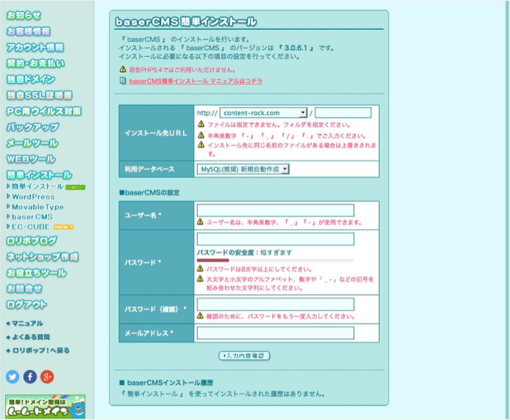Open ネットショップ作成 in the sidebar
The width and height of the screenshot is (510, 420).
pos(42,257)
